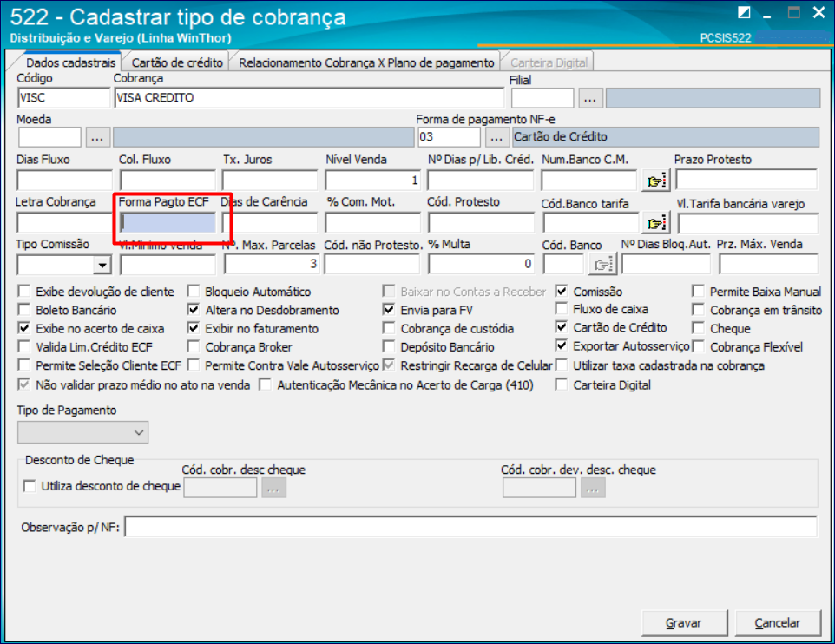Click the Cód. Banco lookup icon
Viewport: 835px width, 644px height.
(602, 264)
